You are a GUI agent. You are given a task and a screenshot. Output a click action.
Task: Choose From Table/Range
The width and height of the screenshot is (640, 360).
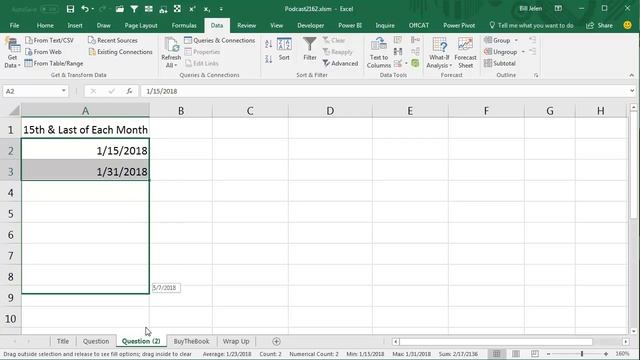tap(54, 63)
